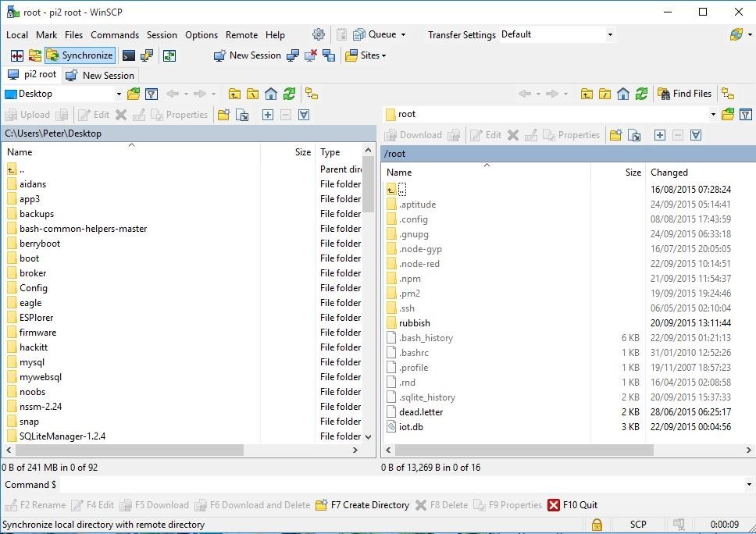Refresh the remote panel directory

(641, 94)
